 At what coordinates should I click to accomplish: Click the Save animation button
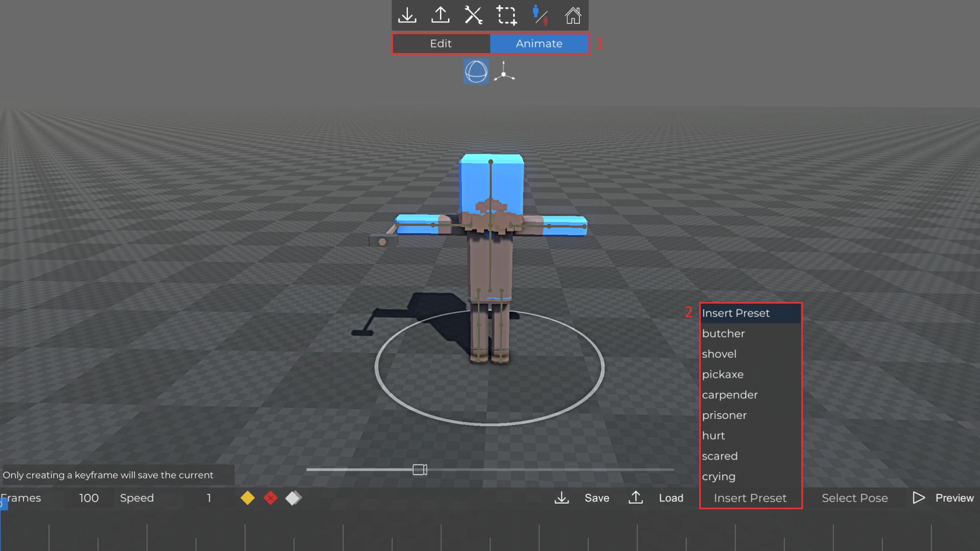(597, 498)
